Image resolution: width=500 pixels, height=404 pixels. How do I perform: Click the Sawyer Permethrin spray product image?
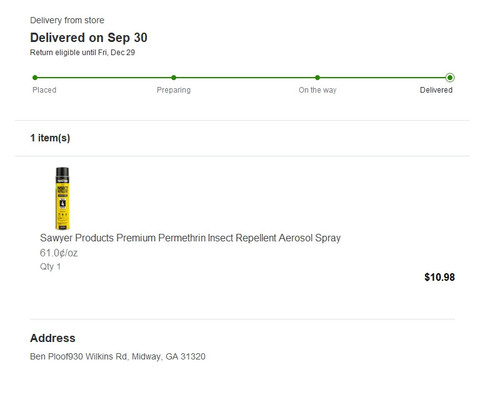point(62,198)
